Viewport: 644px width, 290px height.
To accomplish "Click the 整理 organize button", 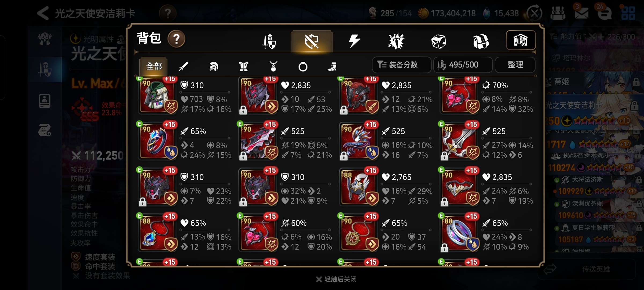I will click(x=515, y=65).
